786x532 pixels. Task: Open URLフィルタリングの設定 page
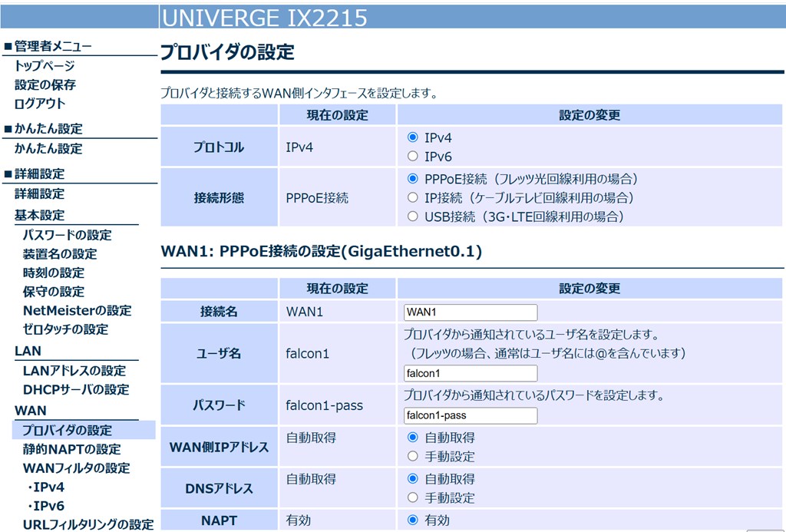[x=88, y=524]
